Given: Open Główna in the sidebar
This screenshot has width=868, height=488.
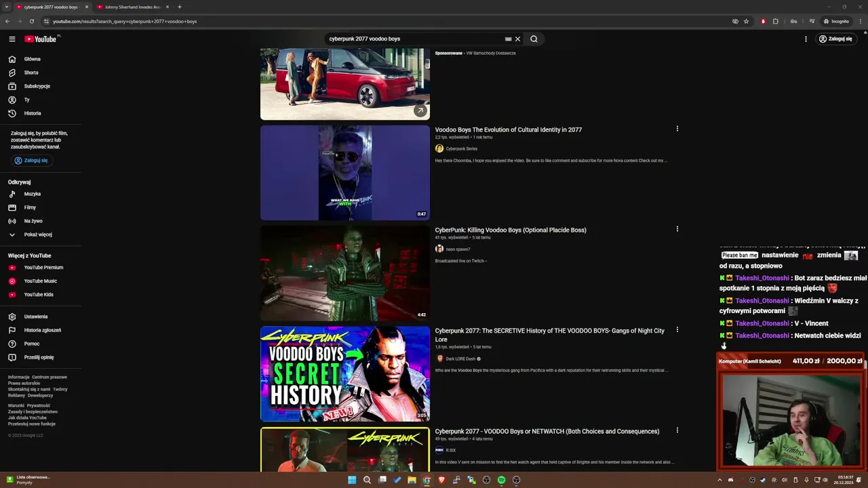Looking at the screenshot, I should pos(41,59).
